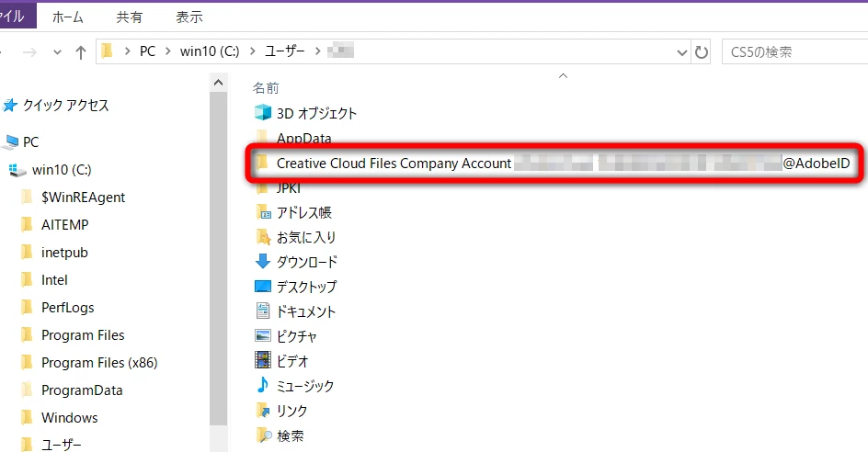The image size is (868, 452).
Task: Focus the CS5の検索 search box
Action: [795, 52]
